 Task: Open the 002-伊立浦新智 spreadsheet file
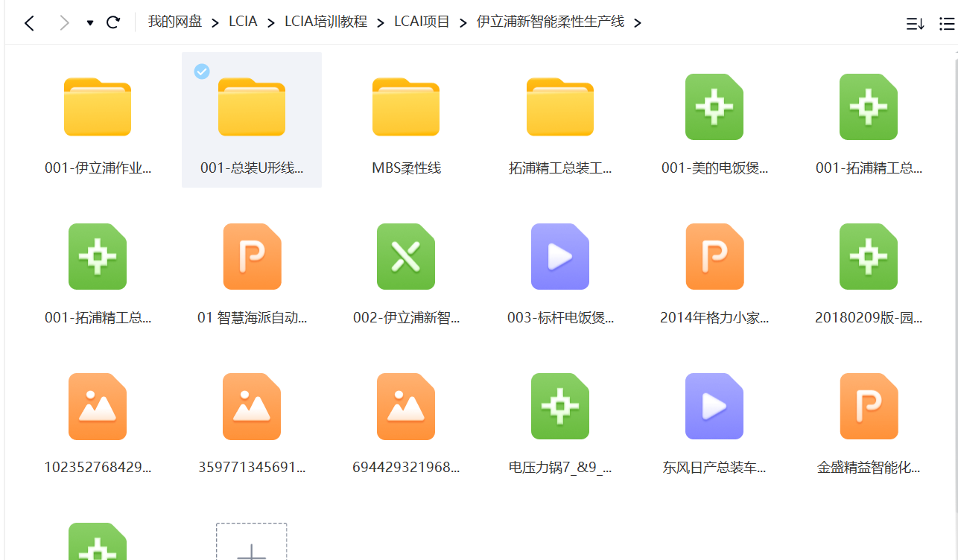pyautogui.click(x=405, y=256)
